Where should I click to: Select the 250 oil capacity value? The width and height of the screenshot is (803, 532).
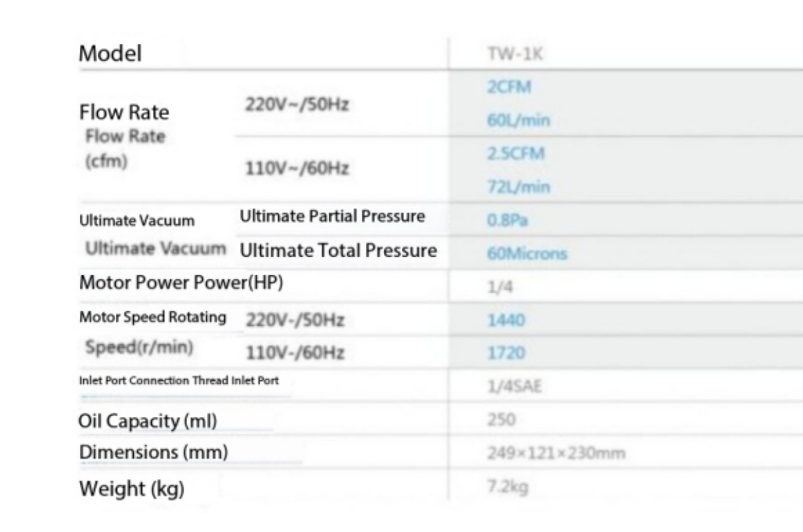tap(498, 421)
